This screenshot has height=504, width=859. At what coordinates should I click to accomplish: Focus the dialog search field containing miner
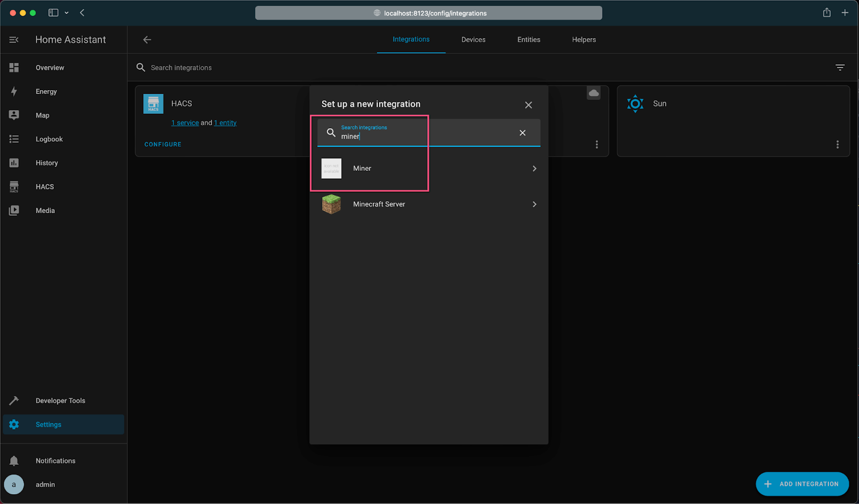click(x=429, y=133)
